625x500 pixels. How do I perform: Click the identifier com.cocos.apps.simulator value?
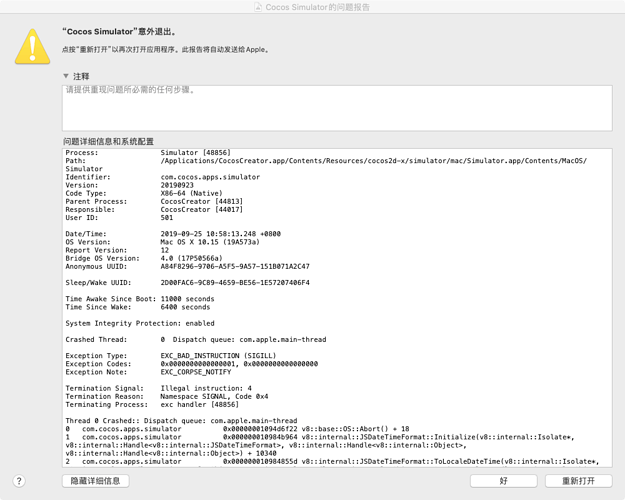(210, 177)
